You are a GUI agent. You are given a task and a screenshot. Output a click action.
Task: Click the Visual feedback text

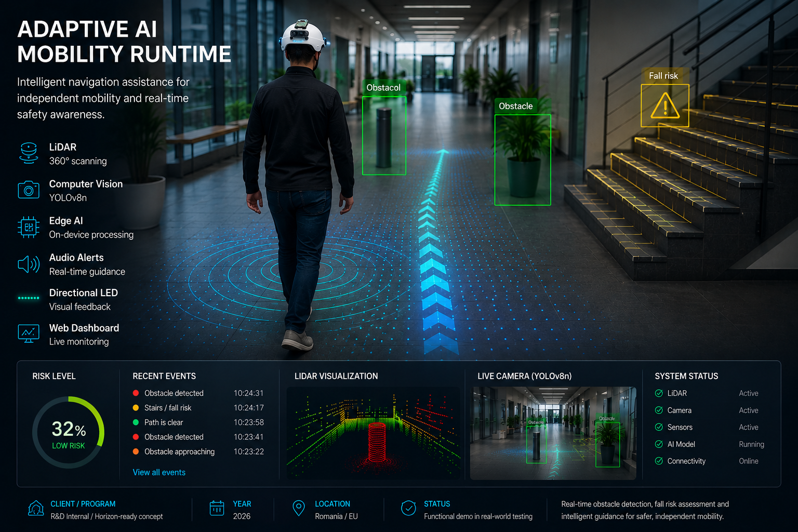80,307
